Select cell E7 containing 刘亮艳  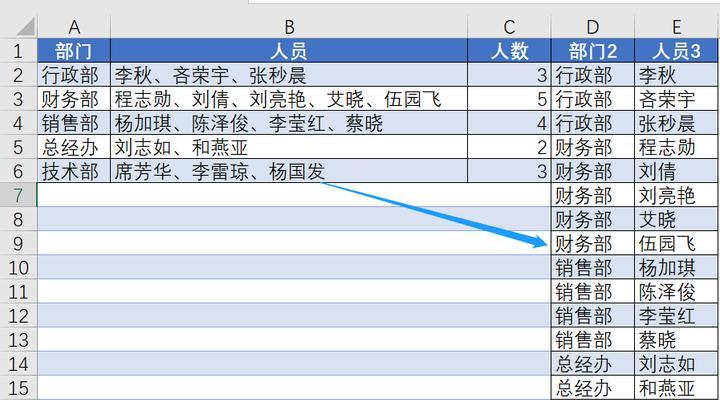click(x=677, y=195)
